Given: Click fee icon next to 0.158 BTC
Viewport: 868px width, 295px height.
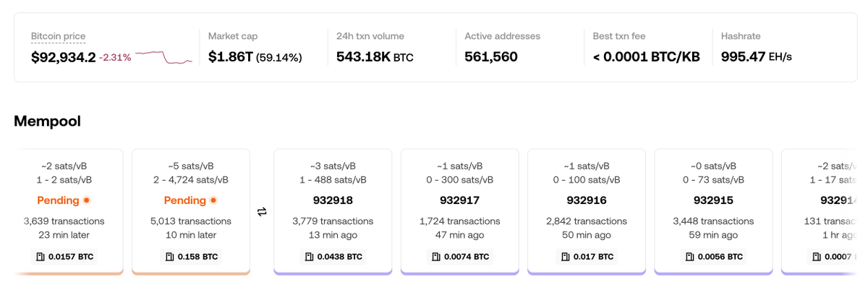Looking at the screenshot, I should pos(170,257).
